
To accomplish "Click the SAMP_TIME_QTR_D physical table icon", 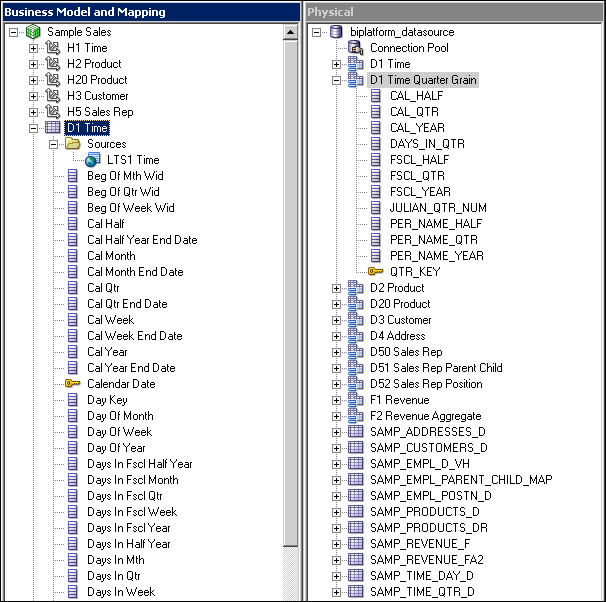I will pyautogui.click(x=356, y=592).
